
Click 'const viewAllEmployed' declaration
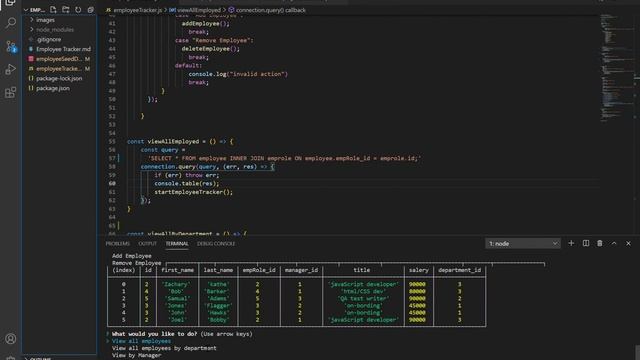click(x=180, y=141)
